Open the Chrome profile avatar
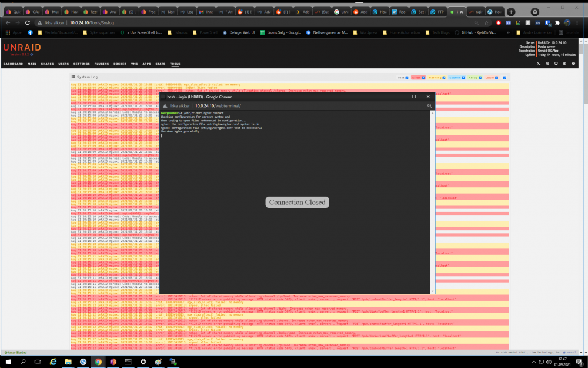 coord(567,23)
